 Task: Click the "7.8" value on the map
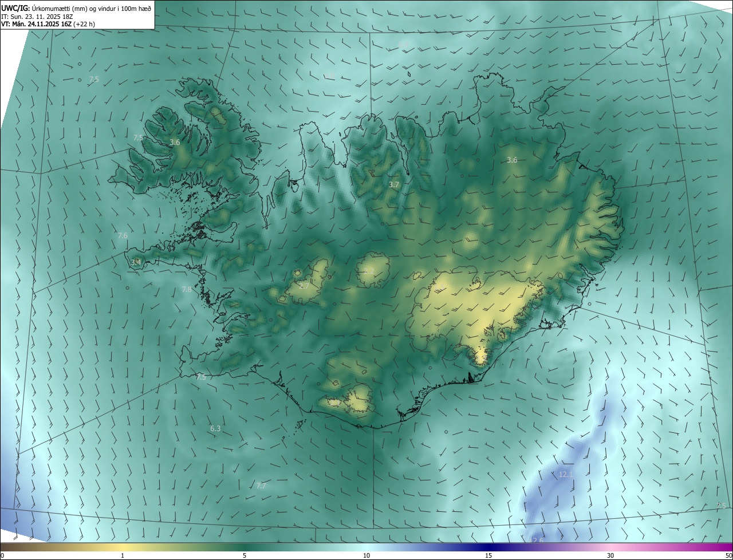(187, 290)
